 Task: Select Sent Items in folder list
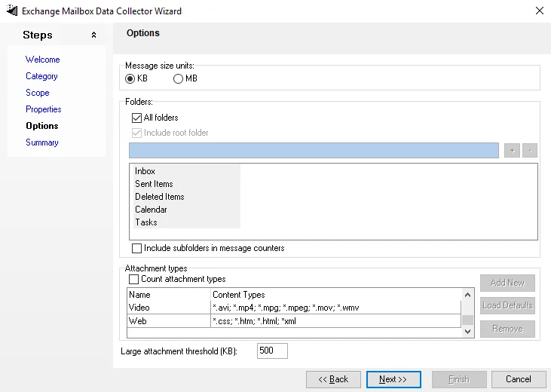(x=154, y=184)
